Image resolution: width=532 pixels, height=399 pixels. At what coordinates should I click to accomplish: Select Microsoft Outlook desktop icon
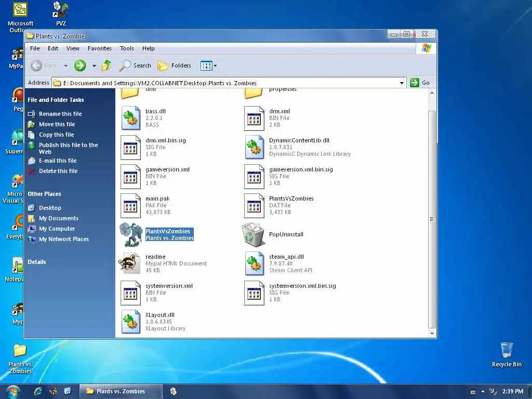(20, 17)
